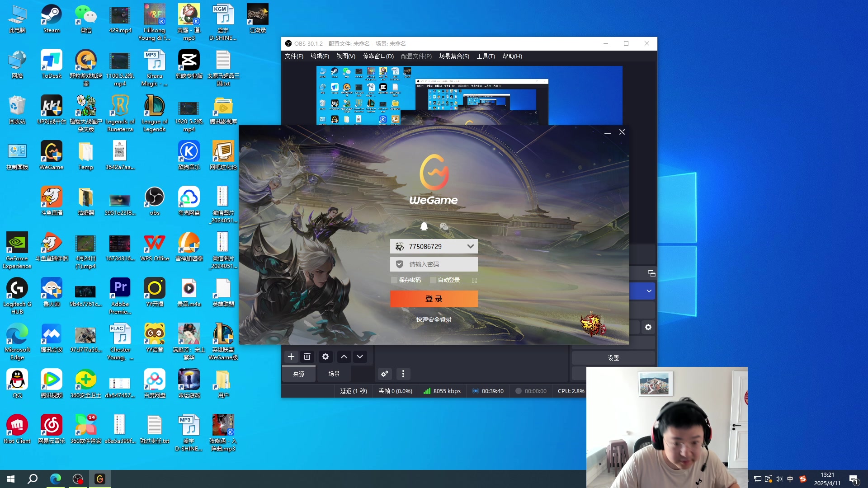This screenshot has width=868, height=488.
Task: Open 斗鱼直播 desktop icon
Action: point(52,202)
